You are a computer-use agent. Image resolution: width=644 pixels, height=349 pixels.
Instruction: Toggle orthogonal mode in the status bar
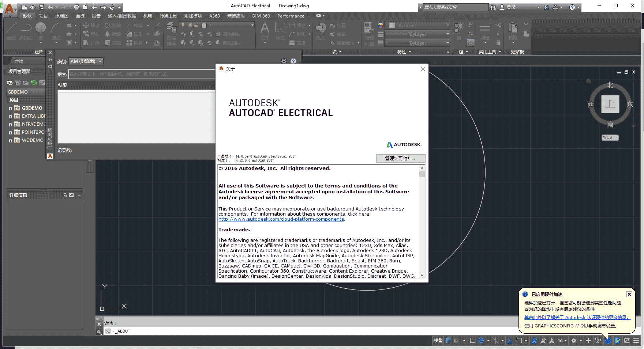point(472,340)
